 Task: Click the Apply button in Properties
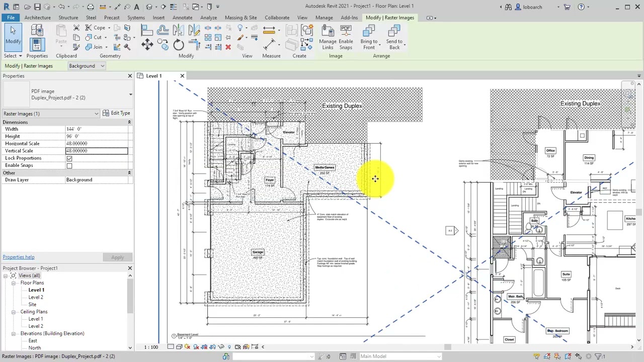(x=117, y=257)
